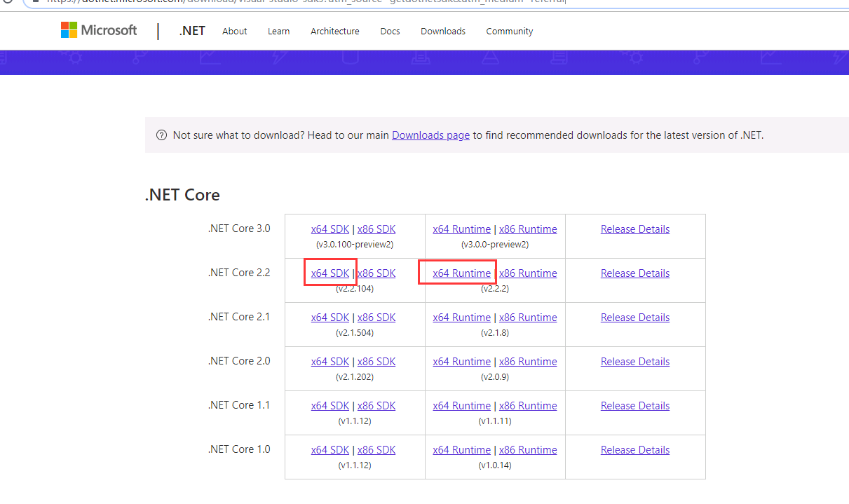849x504 pixels.
Task: Download x86 SDK for .NET Core 2.1
Action: pyautogui.click(x=376, y=318)
